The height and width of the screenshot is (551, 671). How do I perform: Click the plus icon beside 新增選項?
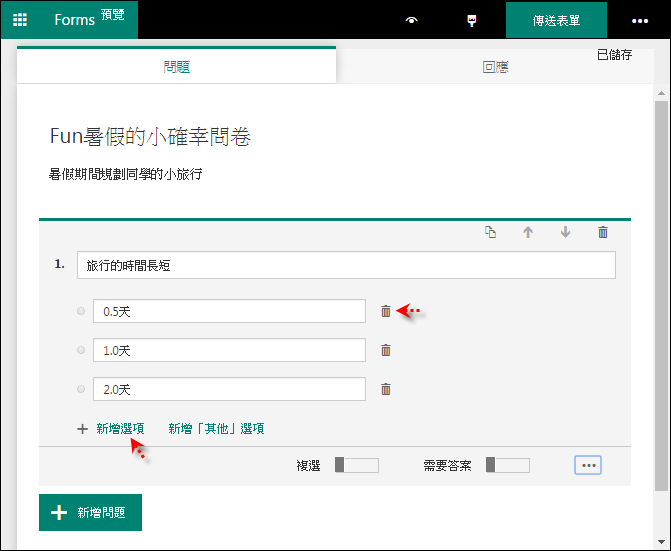82,429
